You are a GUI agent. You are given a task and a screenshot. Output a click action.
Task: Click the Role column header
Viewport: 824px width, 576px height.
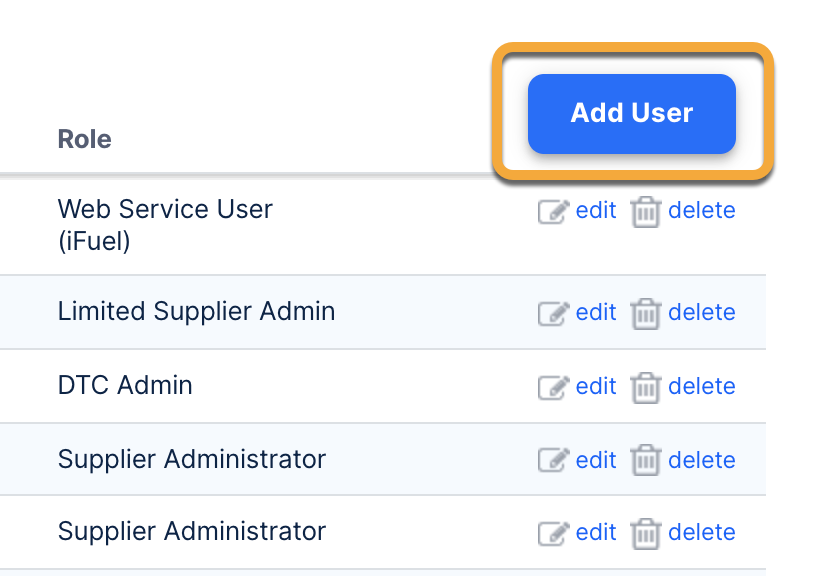pyautogui.click(x=85, y=139)
